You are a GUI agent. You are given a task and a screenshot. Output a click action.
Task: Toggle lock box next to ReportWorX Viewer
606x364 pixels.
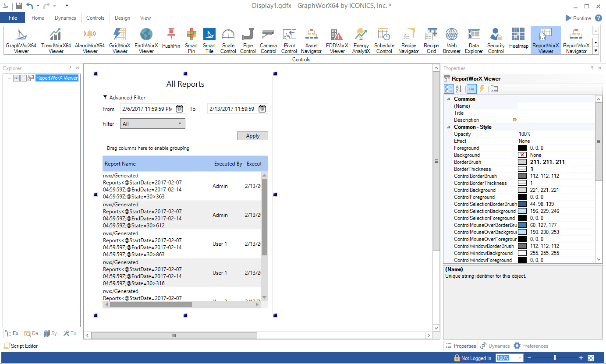(23, 78)
